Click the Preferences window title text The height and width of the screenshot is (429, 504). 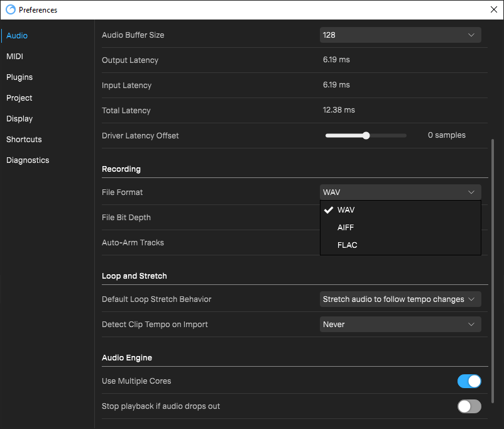tap(38, 10)
